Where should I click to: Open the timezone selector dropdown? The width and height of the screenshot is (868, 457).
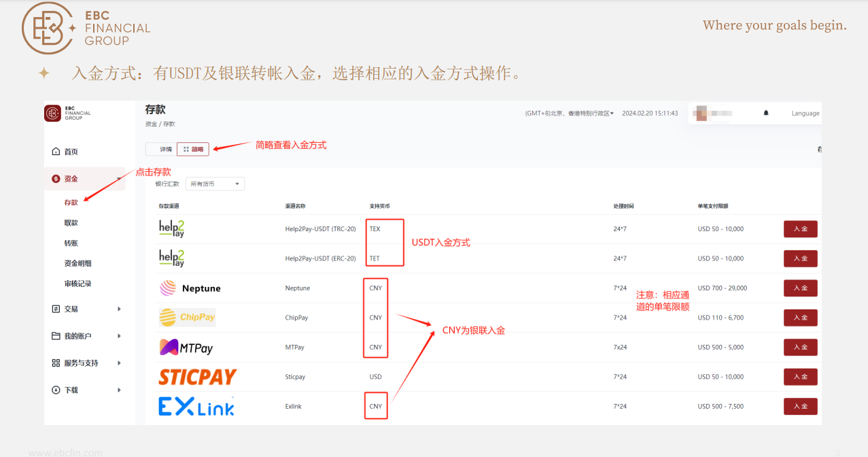[x=570, y=114]
